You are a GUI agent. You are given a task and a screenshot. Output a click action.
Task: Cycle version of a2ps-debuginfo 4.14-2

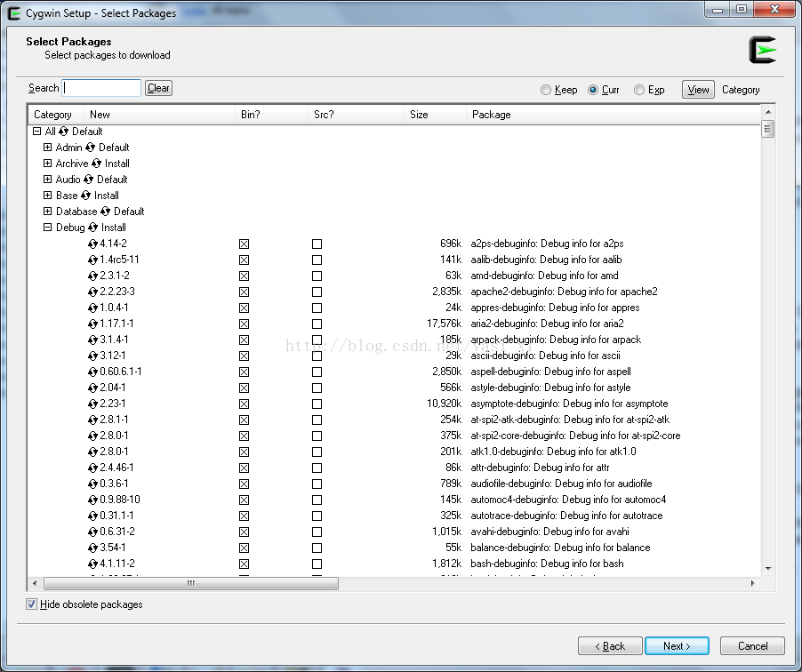[x=92, y=244]
